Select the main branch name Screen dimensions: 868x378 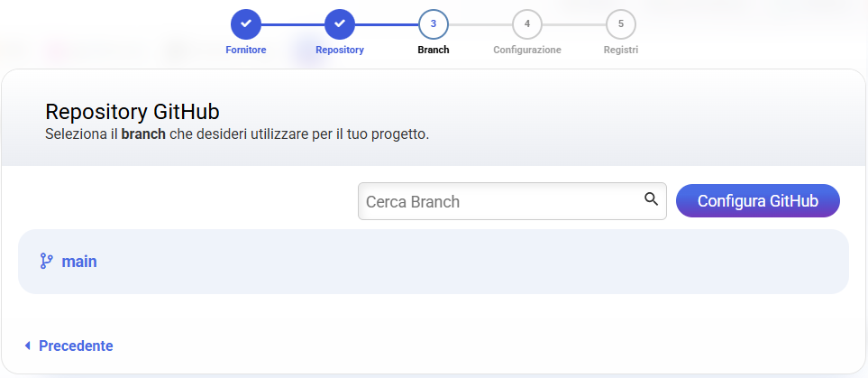click(79, 262)
